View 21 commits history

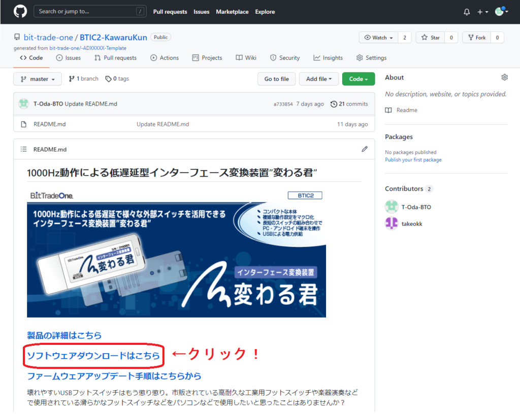pos(349,104)
